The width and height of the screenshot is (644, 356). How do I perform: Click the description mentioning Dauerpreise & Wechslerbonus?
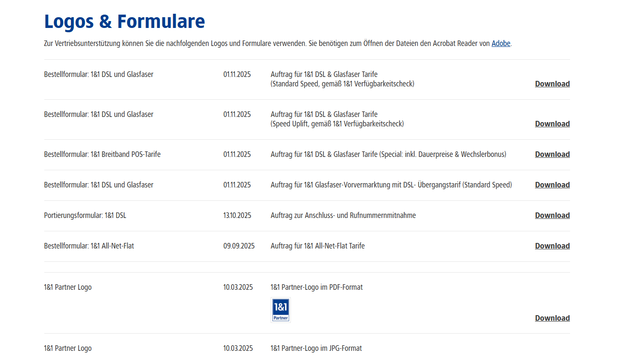[388, 154]
